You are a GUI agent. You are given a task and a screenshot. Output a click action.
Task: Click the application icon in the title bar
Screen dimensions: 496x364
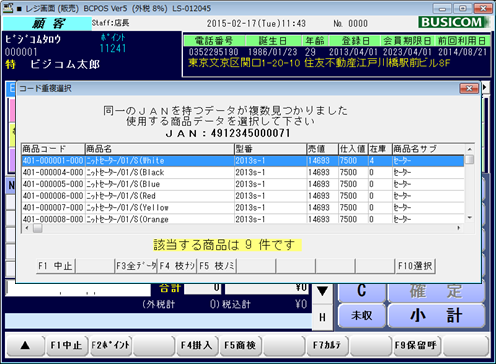(x=8, y=8)
